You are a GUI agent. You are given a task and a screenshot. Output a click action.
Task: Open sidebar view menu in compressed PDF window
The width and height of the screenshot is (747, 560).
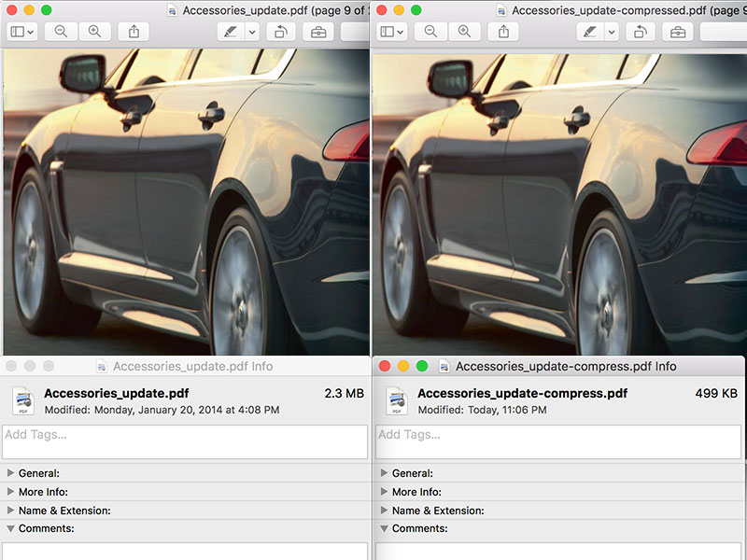tap(392, 32)
